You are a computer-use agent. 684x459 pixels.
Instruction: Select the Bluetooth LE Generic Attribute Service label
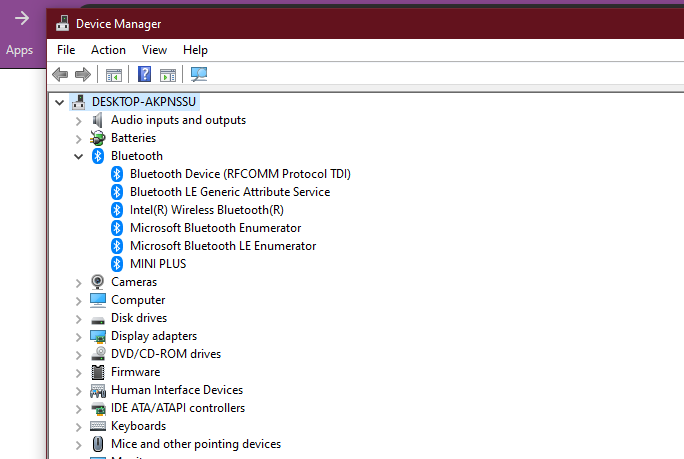(x=230, y=192)
